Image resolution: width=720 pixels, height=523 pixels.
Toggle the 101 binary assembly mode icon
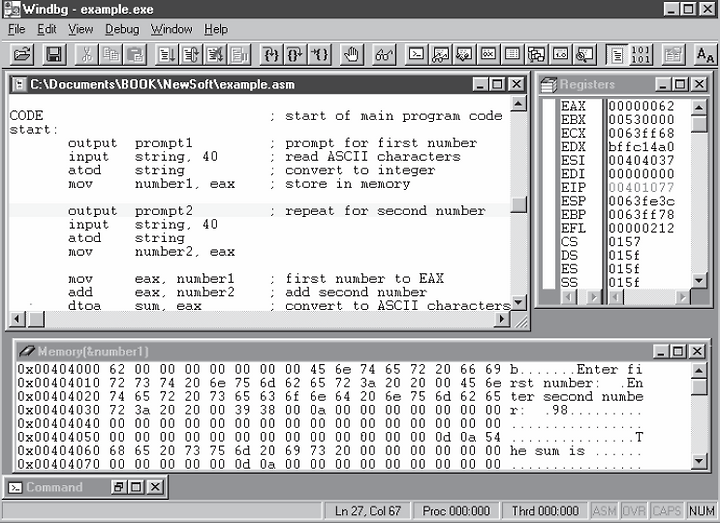tap(641, 55)
